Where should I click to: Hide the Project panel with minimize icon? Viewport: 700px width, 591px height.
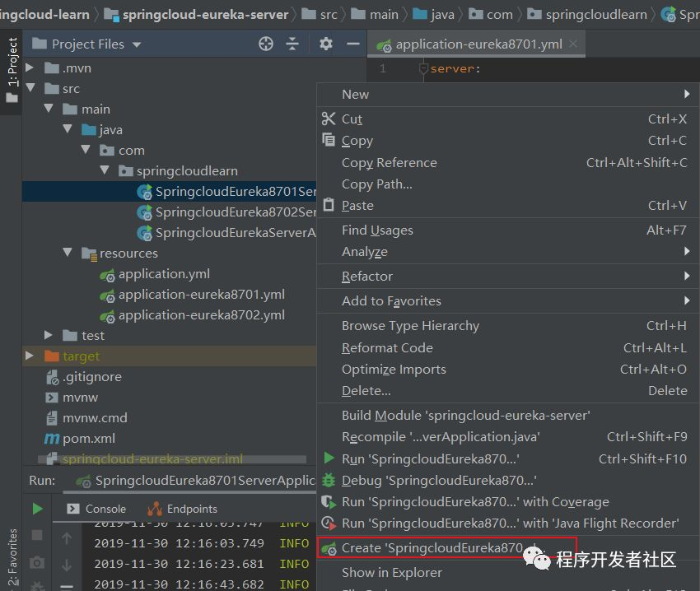pyautogui.click(x=353, y=44)
